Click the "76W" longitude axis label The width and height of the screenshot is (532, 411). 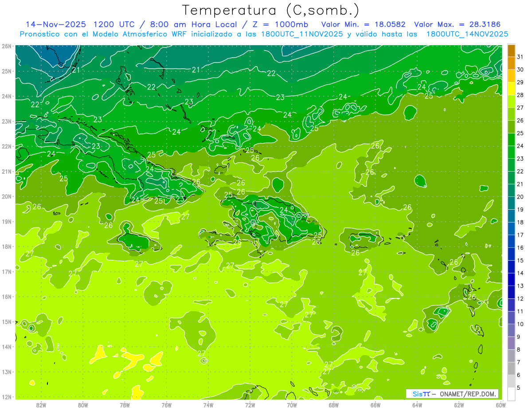click(x=166, y=405)
